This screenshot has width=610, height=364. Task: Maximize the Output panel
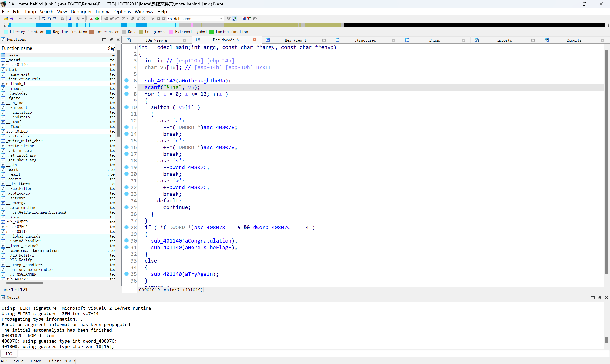click(593, 298)
